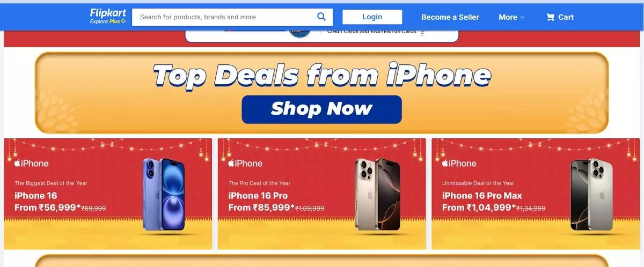644x267 pixels.
Task: Click the chevron next to More
Action: point(522,18)
